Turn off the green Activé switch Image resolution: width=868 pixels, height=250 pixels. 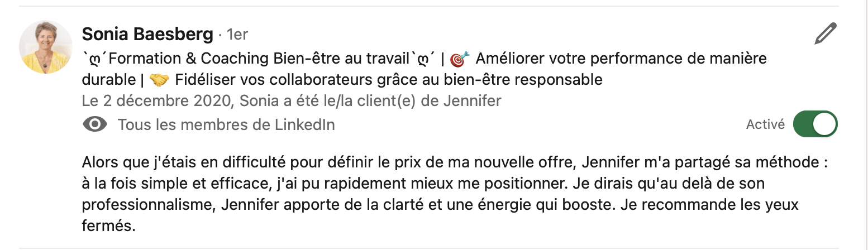coord(815,124)
